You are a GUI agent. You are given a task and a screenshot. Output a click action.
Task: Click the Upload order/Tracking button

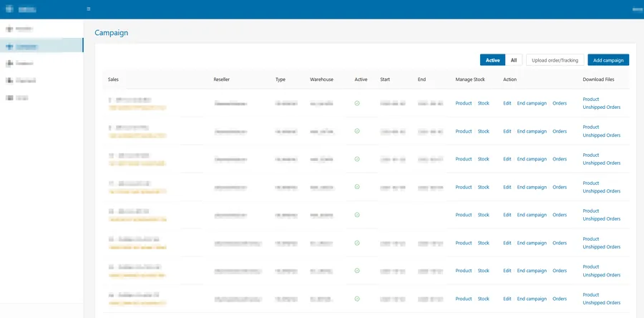pos(555,60)
